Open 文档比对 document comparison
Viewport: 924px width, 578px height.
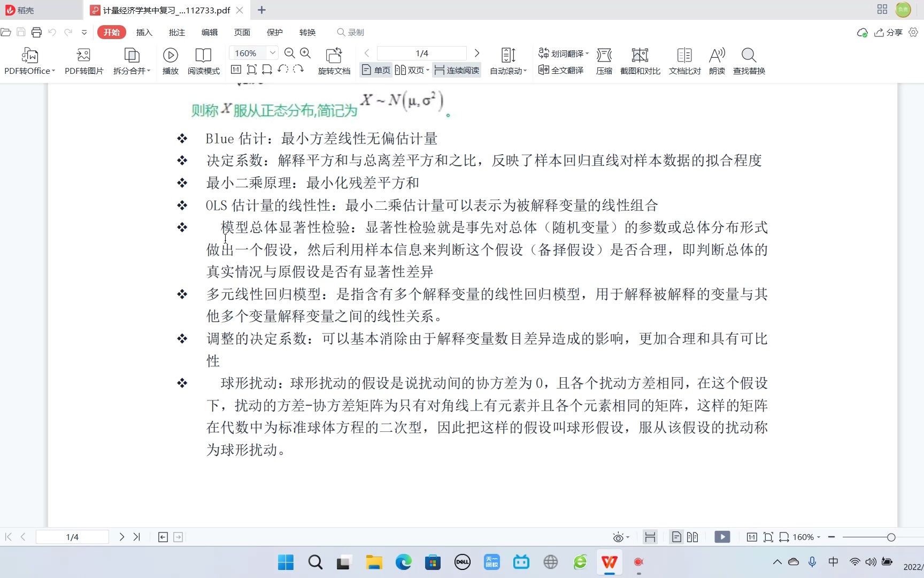684,60
